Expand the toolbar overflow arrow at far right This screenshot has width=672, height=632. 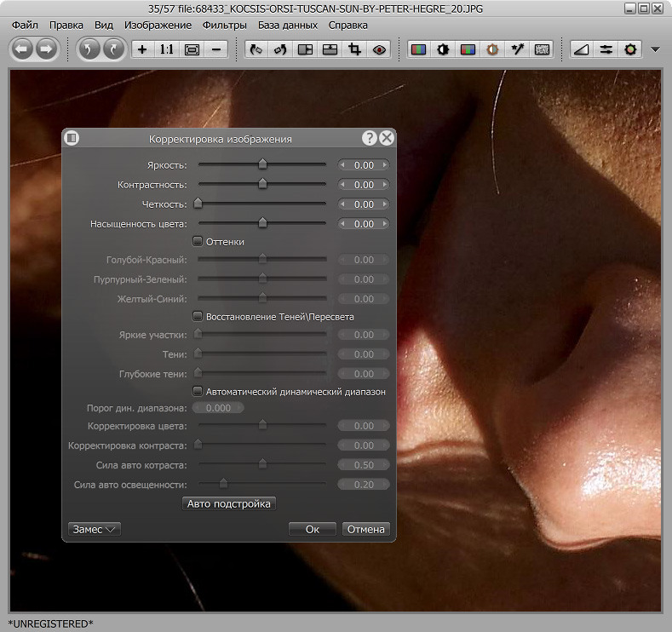tap(655, 49)
